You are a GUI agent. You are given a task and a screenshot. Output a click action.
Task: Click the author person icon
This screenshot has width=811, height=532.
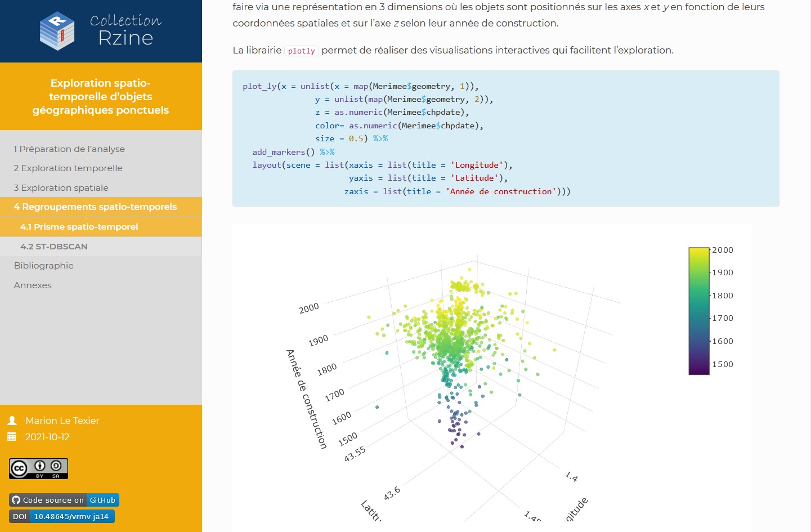[12, 421]
